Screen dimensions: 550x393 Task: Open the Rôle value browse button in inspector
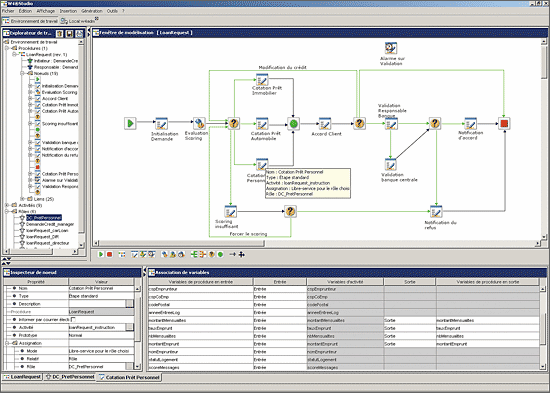click(129, 366)
